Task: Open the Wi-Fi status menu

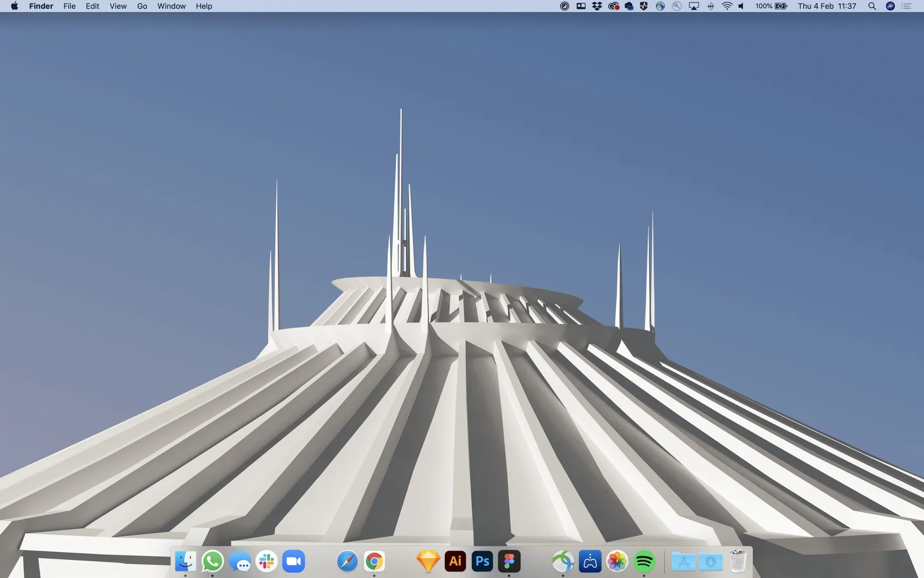Action: click(x=727, y=6)
